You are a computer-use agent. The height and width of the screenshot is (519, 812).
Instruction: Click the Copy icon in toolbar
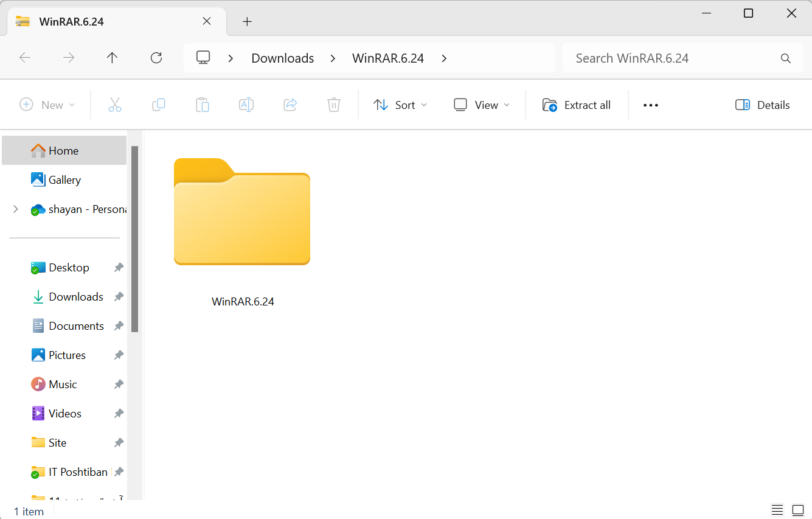click(159, 105)
